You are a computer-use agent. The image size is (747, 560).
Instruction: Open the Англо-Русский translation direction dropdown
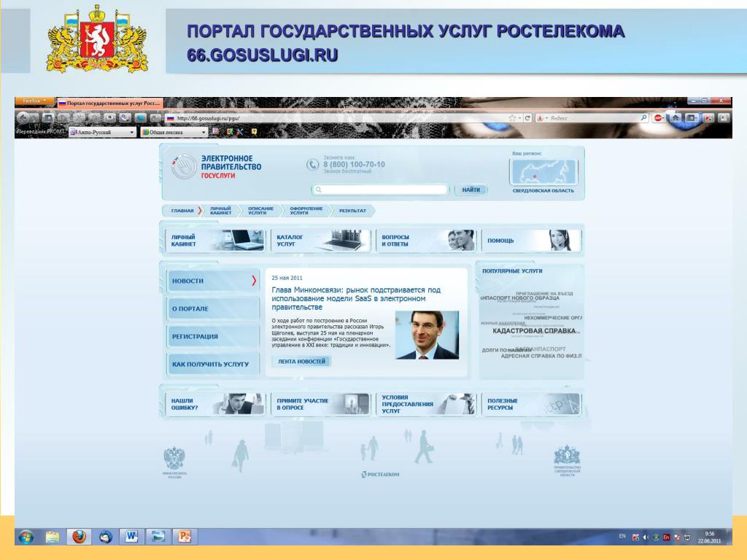pyautogui.click(x=102, y=132)
